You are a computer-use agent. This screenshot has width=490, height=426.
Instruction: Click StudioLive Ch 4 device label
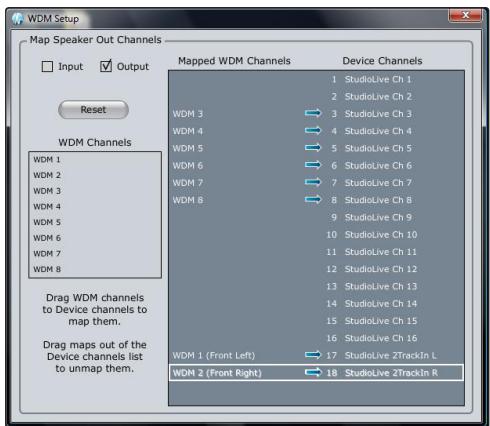tap(378, 131)
